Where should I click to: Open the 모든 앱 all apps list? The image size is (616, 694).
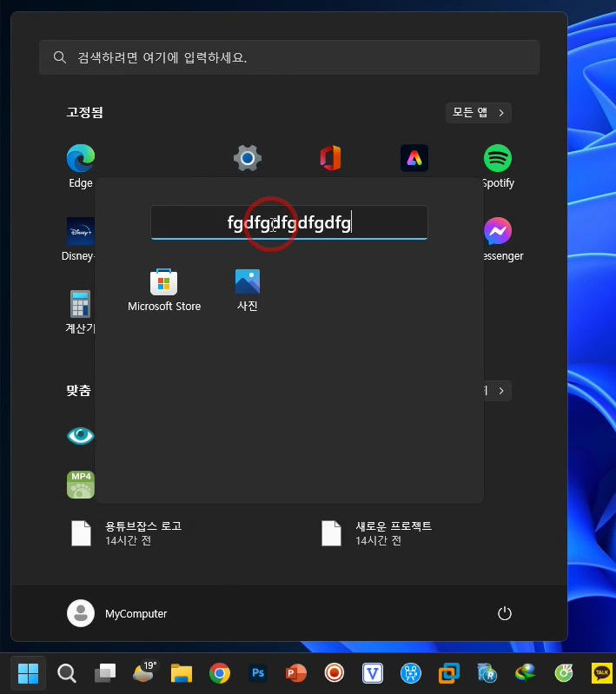tap(478, 112)
